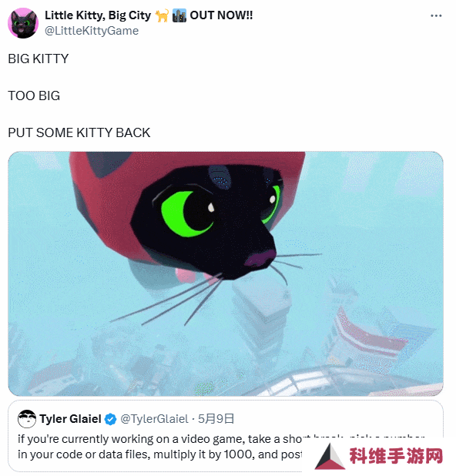Open the giant cat GIF attachment
The image size is (456, 476).
[x=226, y=273]
